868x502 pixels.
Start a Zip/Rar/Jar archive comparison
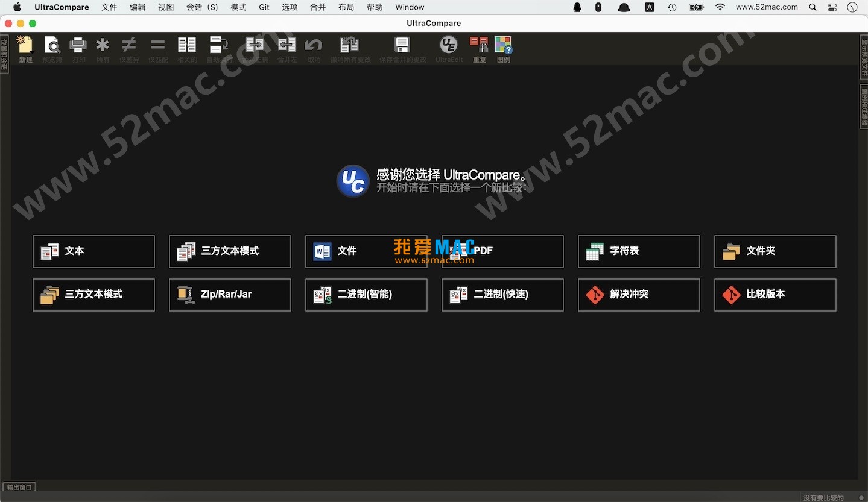230,295
